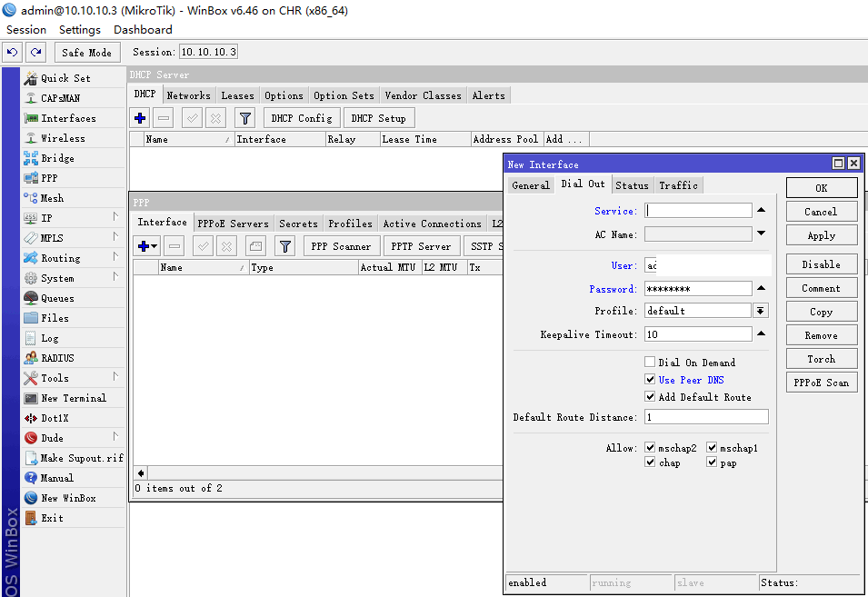The width and height of the screenshot is (868, 597).
Task: Click the PPP list horizontal scrollbar left arrow
Action: (x=141, y=473)
